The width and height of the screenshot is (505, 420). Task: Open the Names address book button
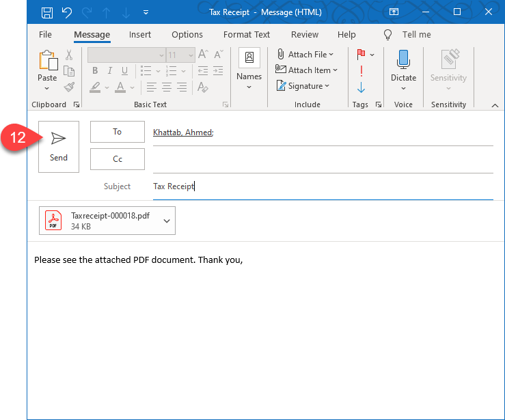pos(249,68)
